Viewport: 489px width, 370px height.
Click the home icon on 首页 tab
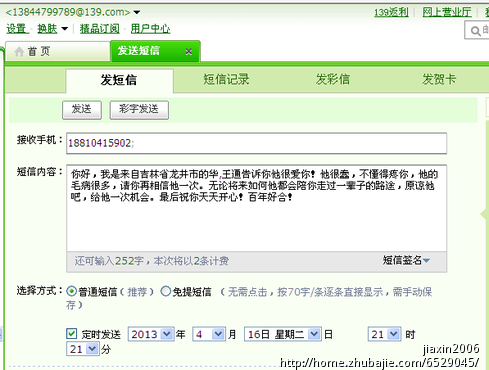[x=19, y=52]
